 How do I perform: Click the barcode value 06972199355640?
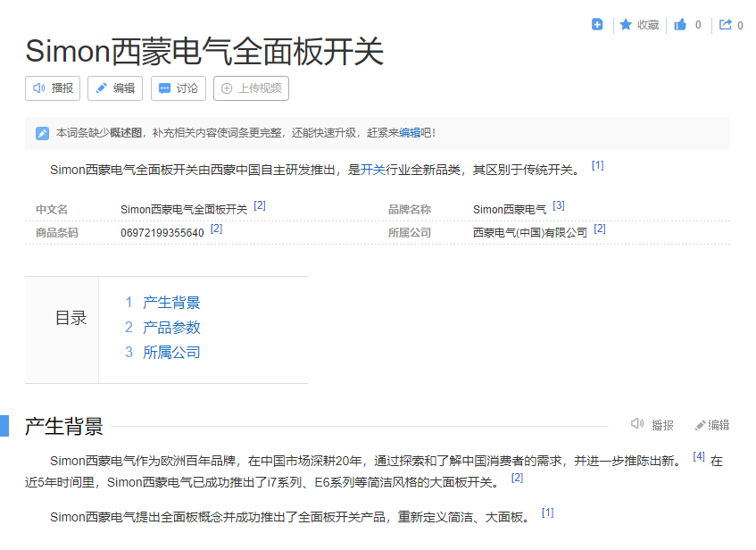pos(162,233)
